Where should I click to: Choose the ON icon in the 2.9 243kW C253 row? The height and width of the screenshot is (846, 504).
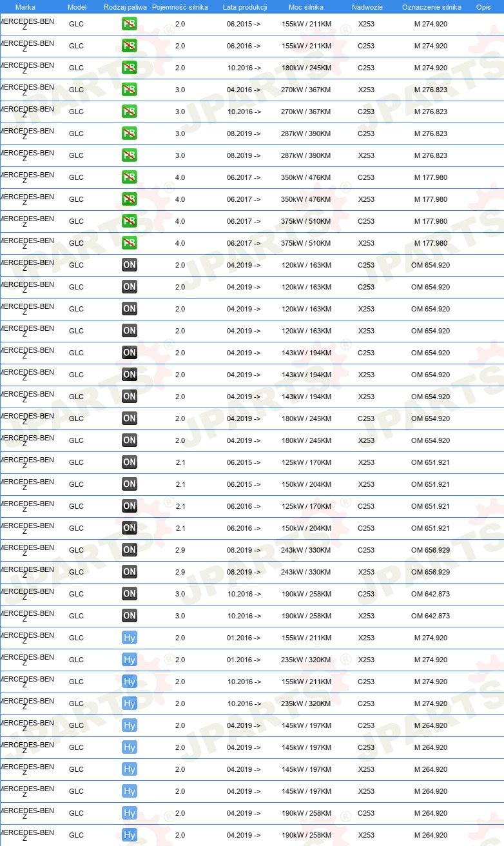click(x=130, y=551)
